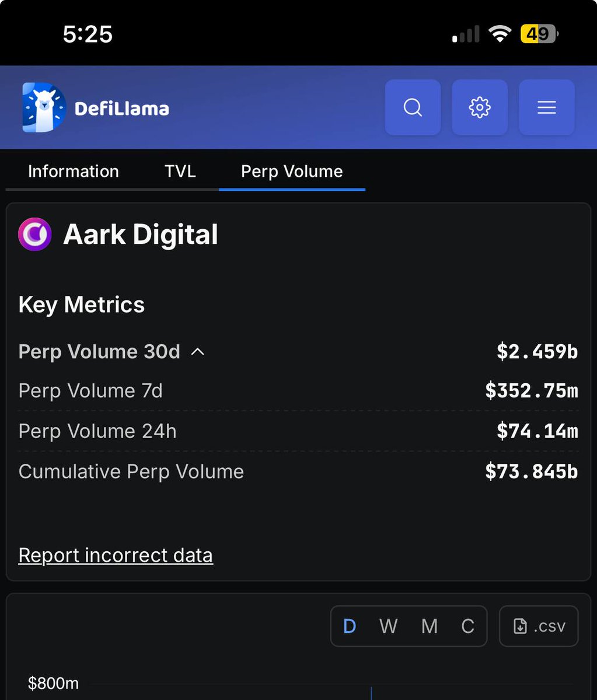Open the search icon in header
The width and height of the screenshot is (597, 700).
click(x=413, y=107)
